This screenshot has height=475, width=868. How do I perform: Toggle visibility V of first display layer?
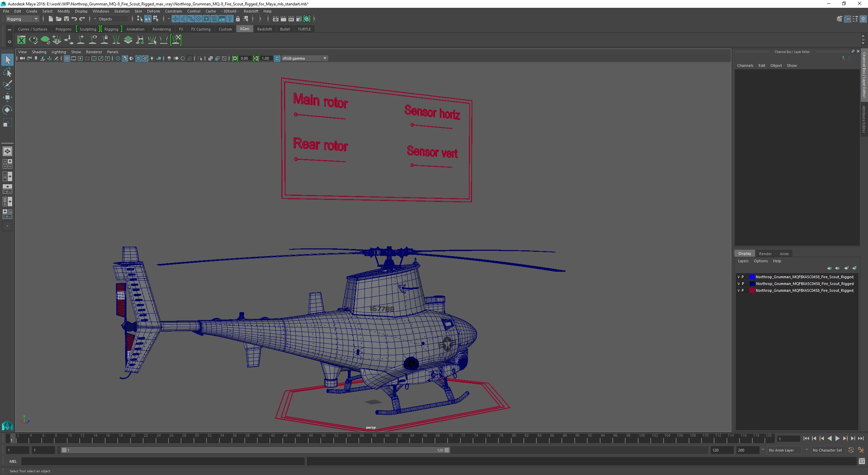738,277
